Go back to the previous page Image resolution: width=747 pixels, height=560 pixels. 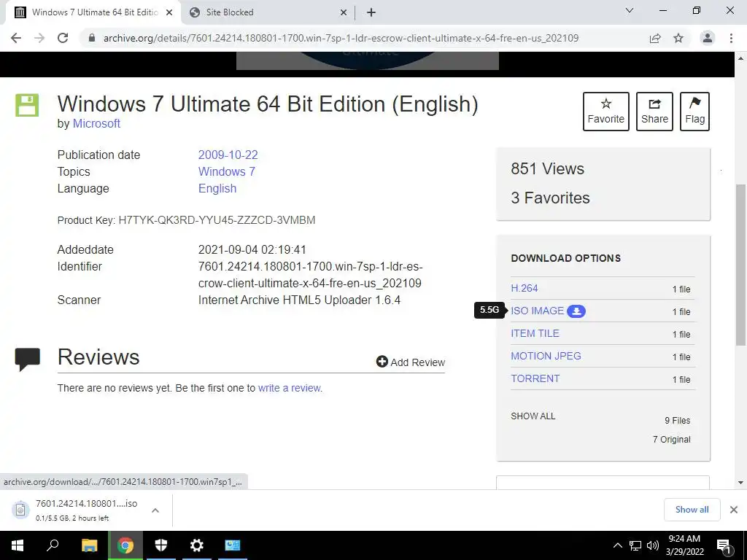point(16,38)
